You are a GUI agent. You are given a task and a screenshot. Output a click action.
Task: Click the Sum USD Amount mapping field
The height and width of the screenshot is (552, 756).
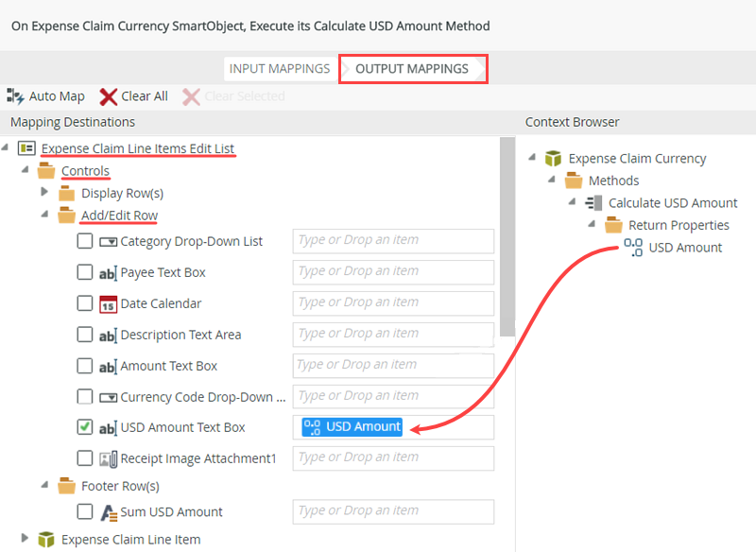click(x=393, y=511)
